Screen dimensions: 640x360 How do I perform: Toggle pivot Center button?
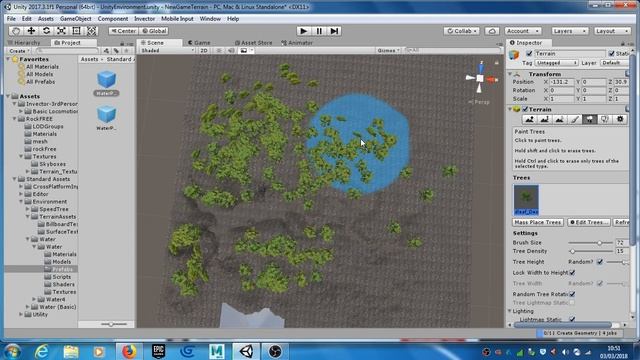pos(124,31)
